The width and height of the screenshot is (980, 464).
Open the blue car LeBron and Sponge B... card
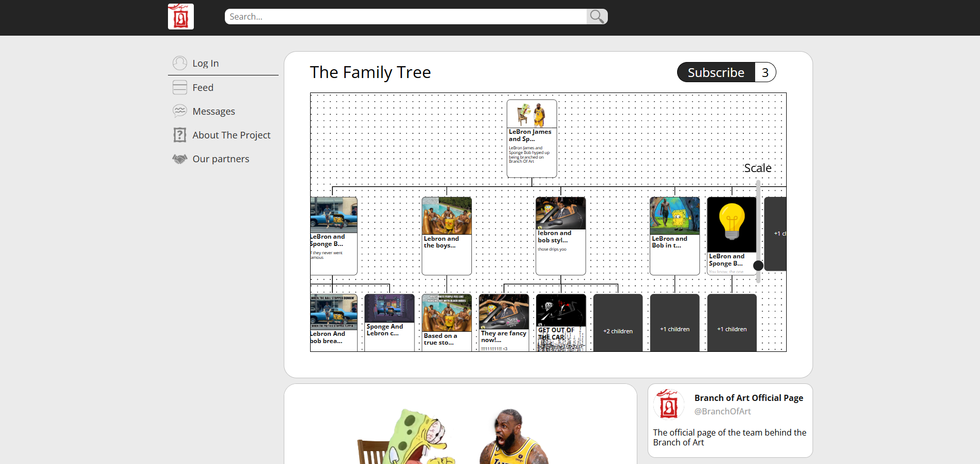[334, 236]
